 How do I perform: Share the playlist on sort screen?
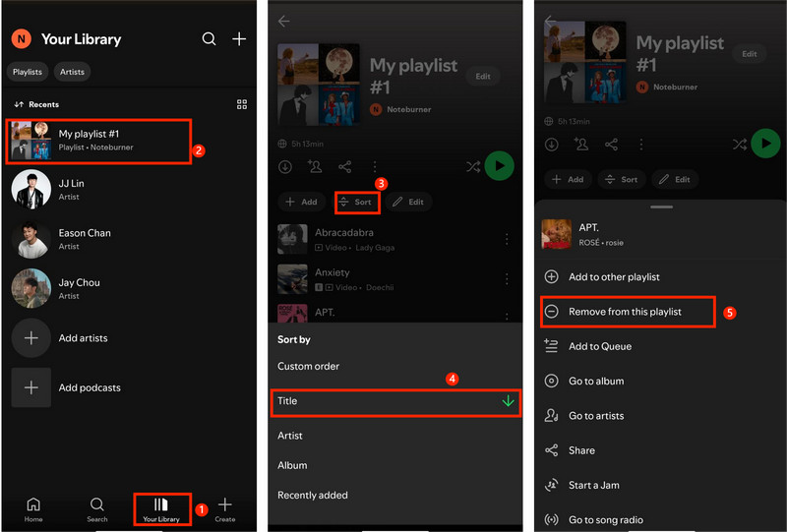[345, 166]
